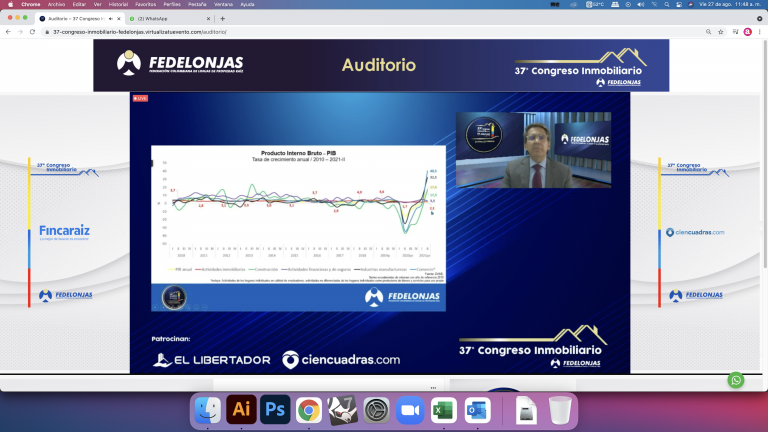The image size is (768, 432).
Task: Open the ciencuadras.com sponsor logo in video
Action: (x=341, y=360)
